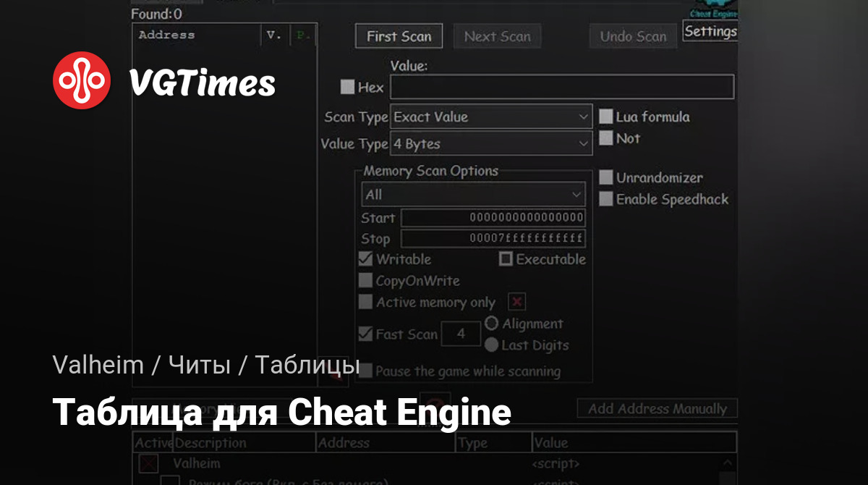Check the Enable Speedhack box
868x485 pixels.
(606, 199)
